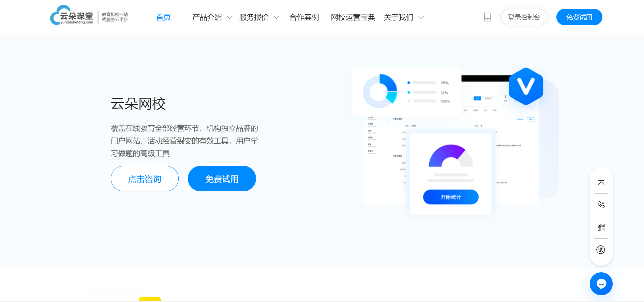Click the 登录控制台 button

tap(524, 17)
